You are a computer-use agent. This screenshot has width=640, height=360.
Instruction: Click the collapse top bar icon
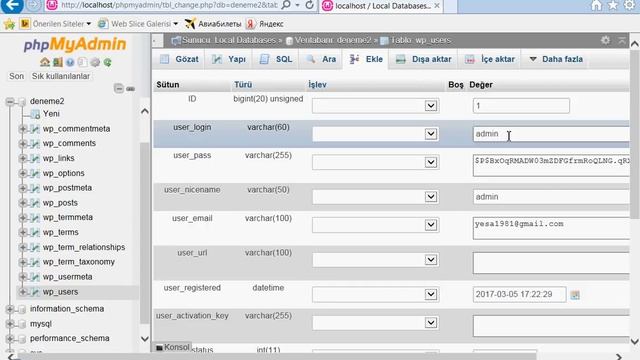pyautogui.click(x=622, y=40)
